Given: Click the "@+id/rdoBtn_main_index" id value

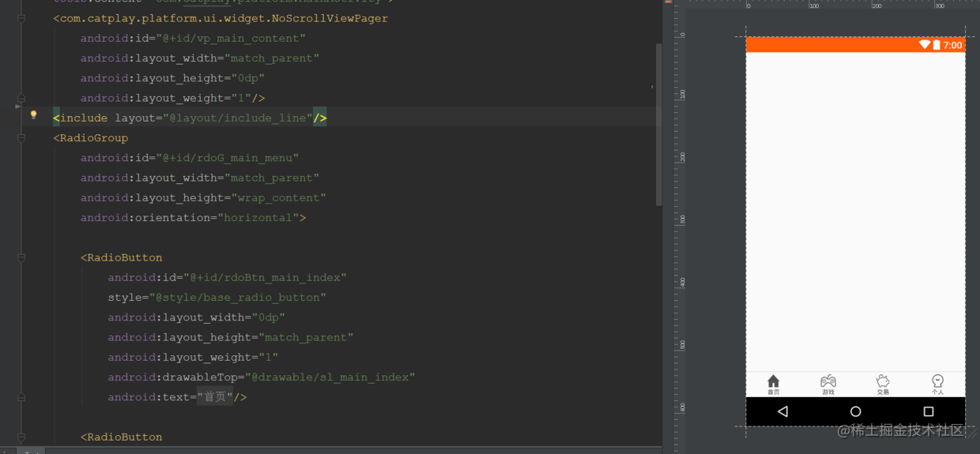Looking at the screenshot, I should [265, 277].
